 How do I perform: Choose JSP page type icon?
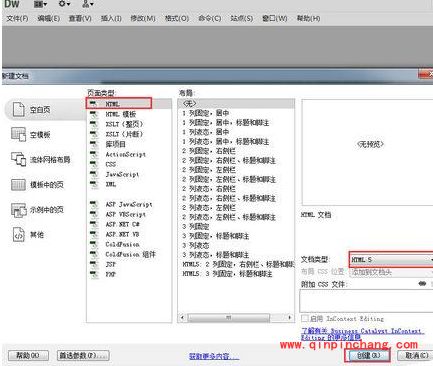(94, 264)
